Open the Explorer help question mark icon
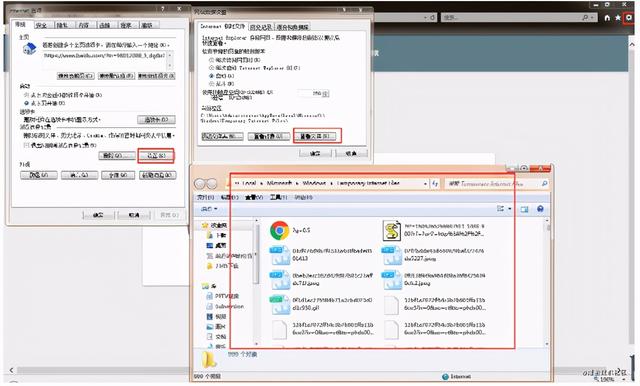 click(x=540, y=209)
